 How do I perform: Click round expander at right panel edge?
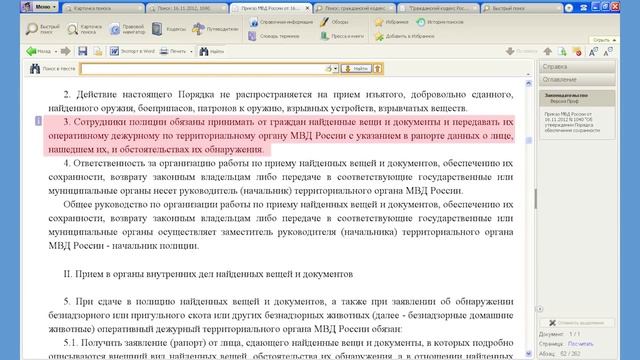(x=540, y=309)
